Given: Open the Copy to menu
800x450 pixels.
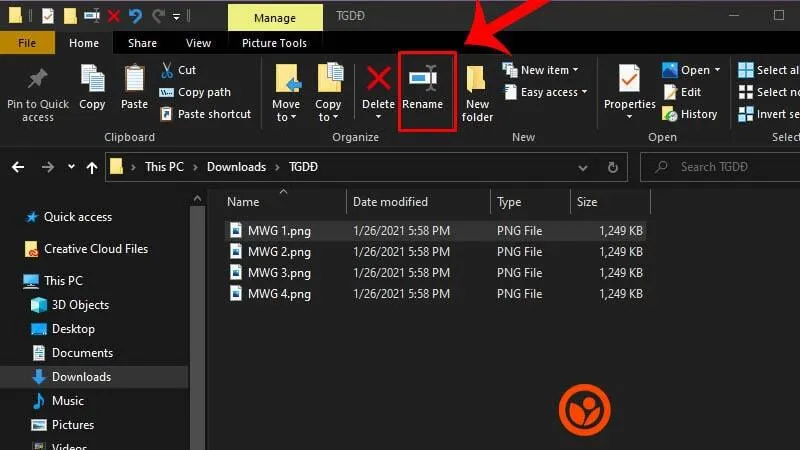Looking at the screenshot, I should (328, 93).
